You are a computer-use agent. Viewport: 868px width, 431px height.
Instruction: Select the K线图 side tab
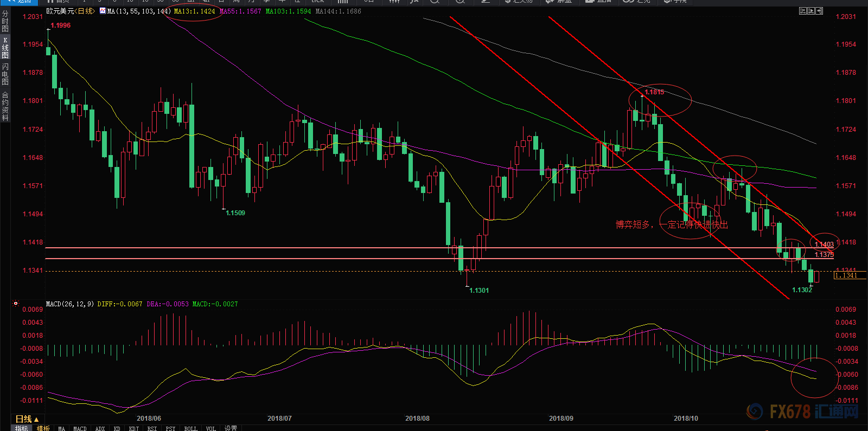[x=5, y=48]
